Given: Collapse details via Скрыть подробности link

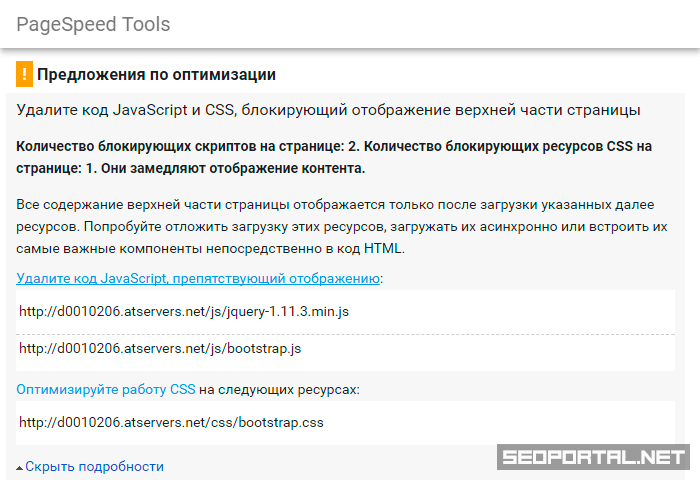Looking at the screenshot, I should (94, 466).
